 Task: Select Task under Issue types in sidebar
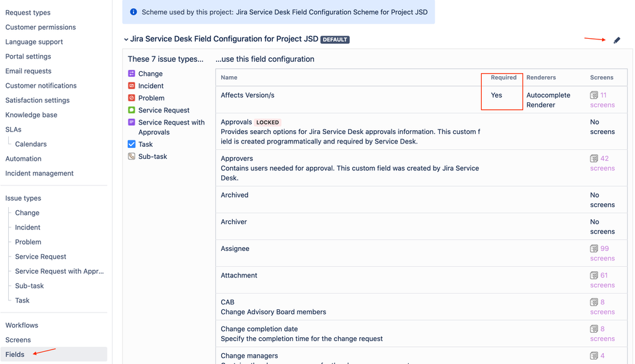tap(22, 300)
